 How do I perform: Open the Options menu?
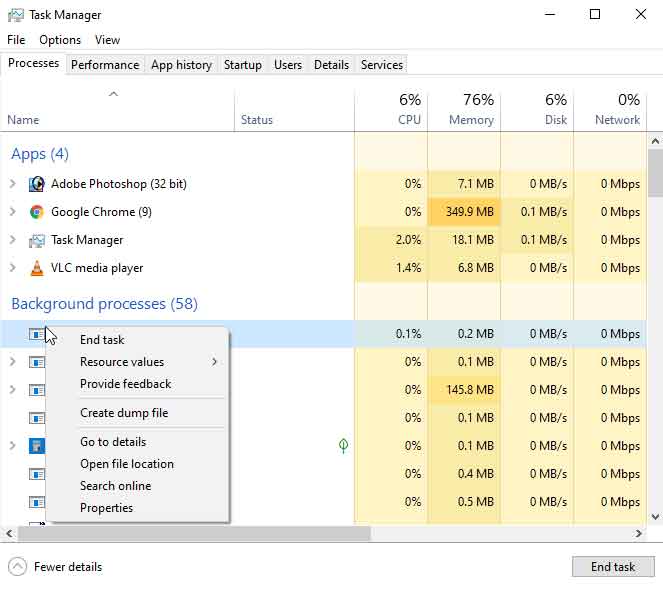(60, 40)
